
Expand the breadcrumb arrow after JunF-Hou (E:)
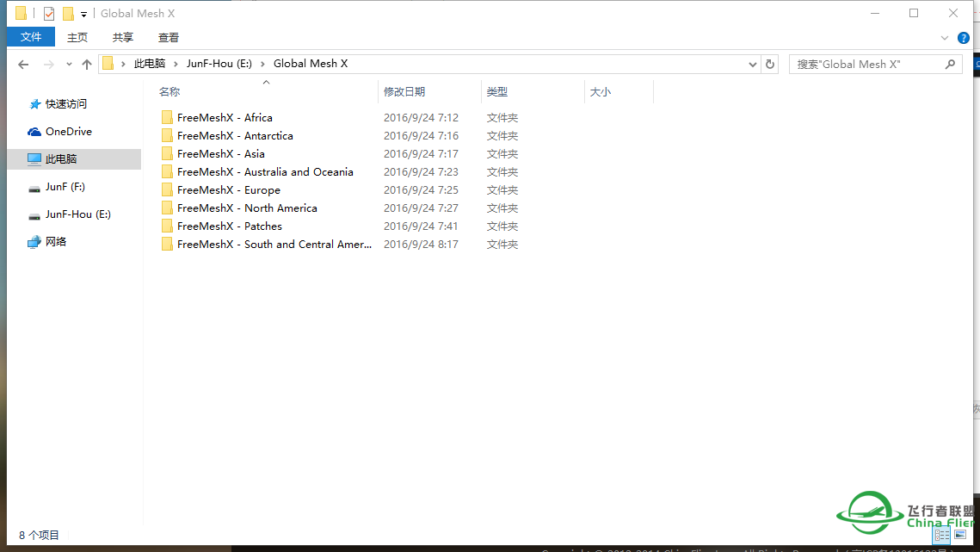tap(262, 64)
